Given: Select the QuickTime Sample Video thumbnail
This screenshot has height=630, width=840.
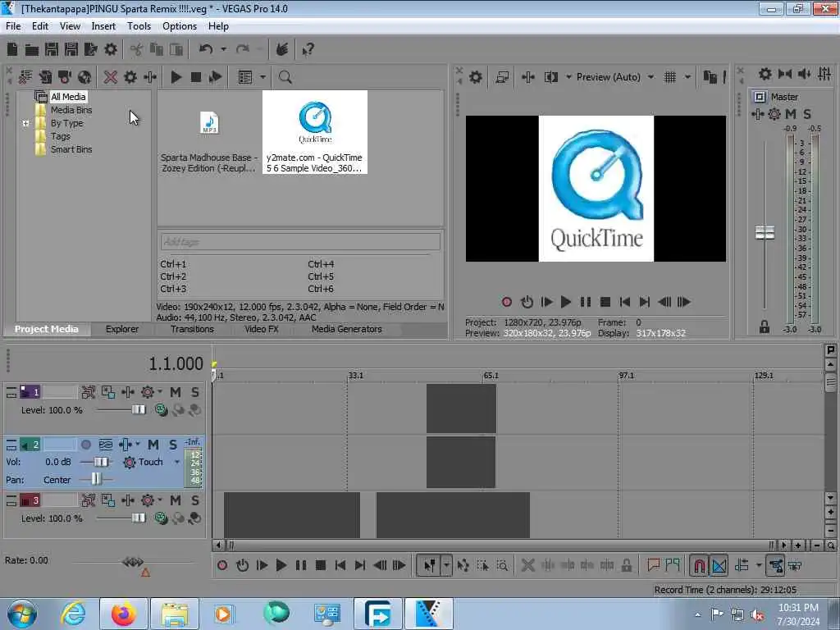Looking at the screenshot, I should pyautogui.click(x=315, y=132).
